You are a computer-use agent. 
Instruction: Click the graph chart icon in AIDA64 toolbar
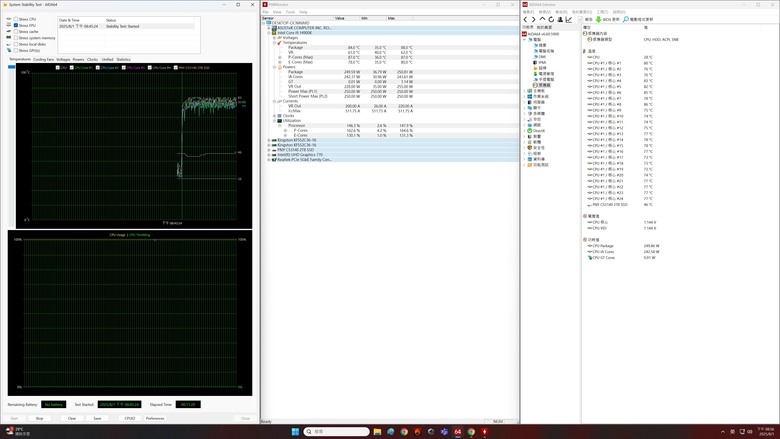(569, 19)
